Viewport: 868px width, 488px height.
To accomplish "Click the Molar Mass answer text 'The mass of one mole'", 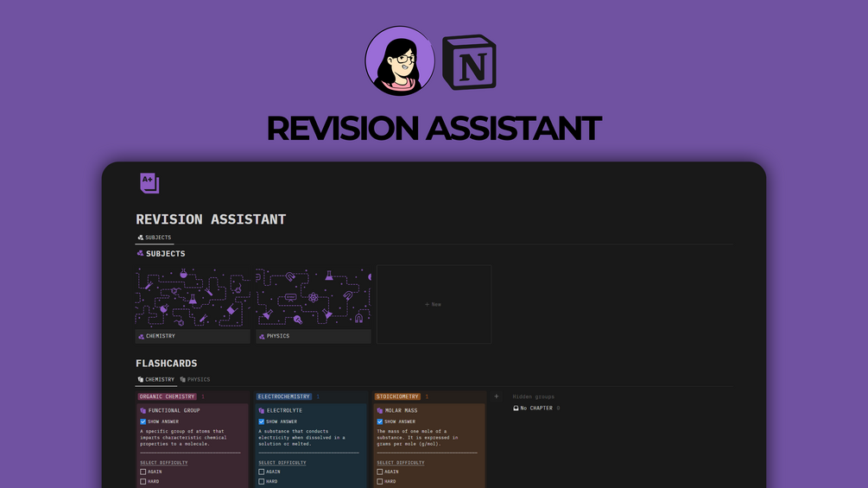I will (x=417, y=438).
